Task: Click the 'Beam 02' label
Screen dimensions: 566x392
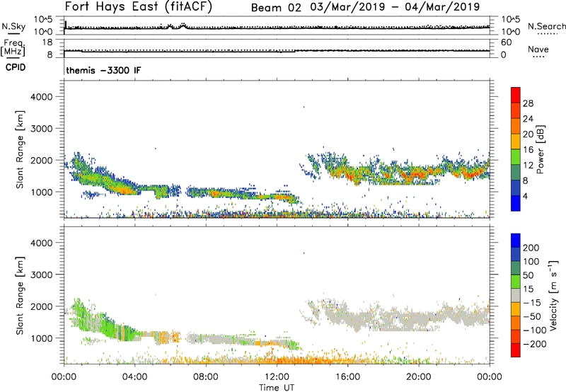Action: click(x=276, y=8)
